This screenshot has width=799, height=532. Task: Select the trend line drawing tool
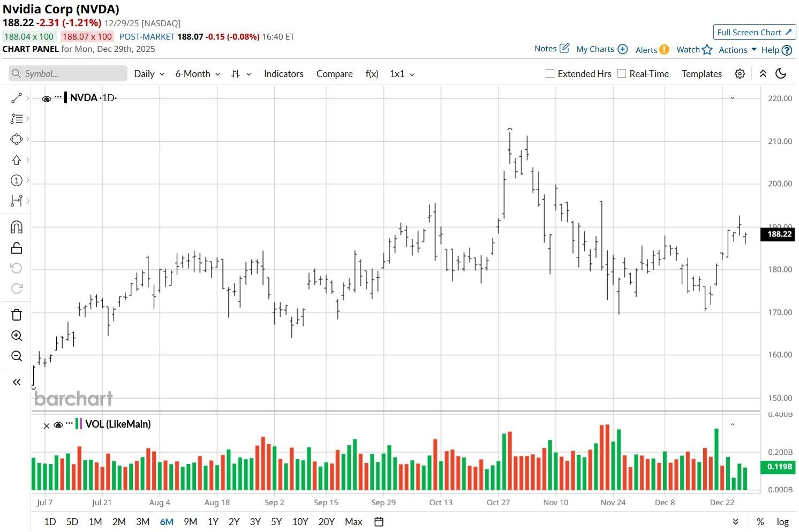[17, 98]
